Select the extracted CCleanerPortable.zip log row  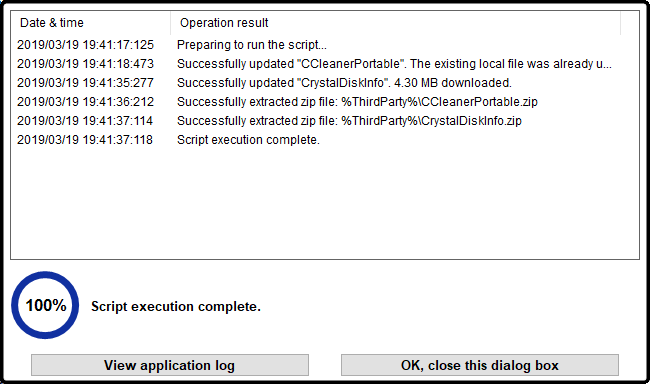[x=325, y=102]
